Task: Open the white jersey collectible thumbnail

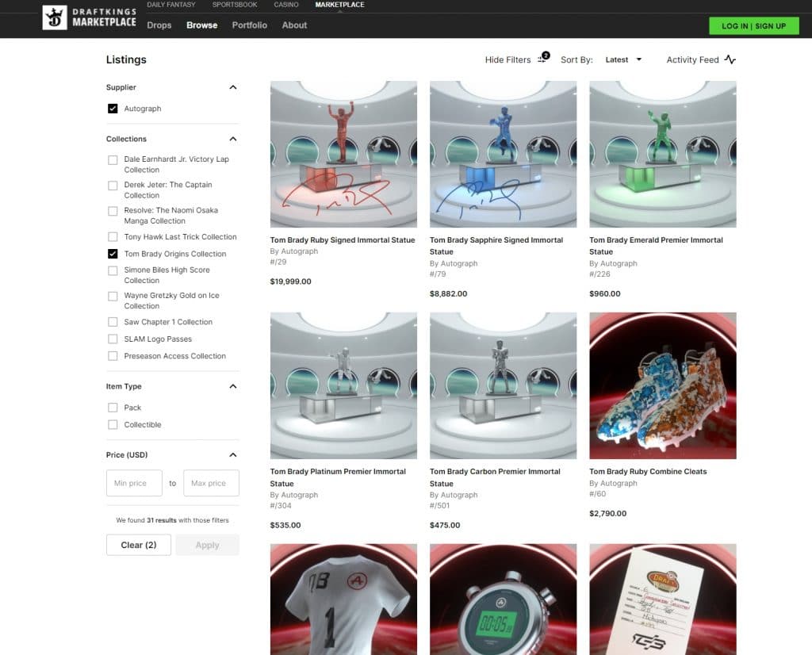Action: (343, 599)
